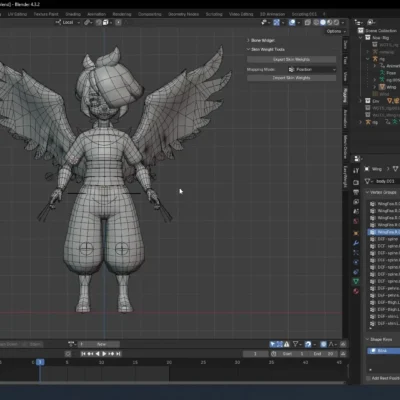Play animation in reverse

[x=97, y=354]
